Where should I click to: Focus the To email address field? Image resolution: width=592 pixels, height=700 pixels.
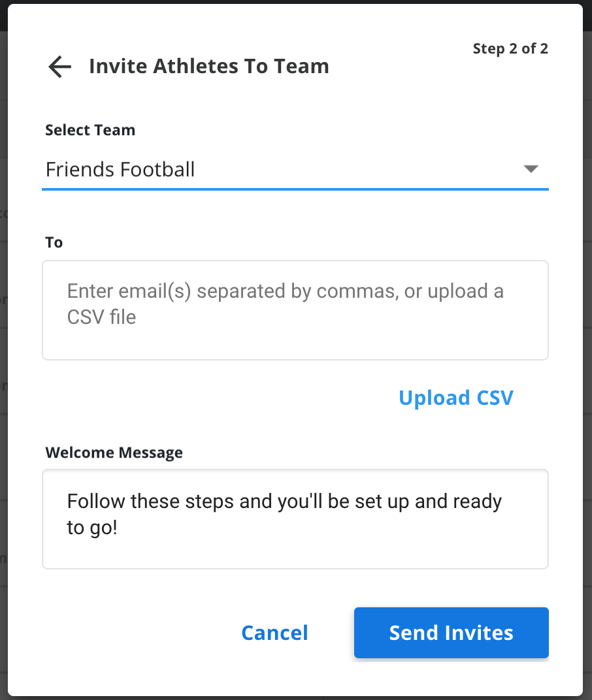click(295, 310)
